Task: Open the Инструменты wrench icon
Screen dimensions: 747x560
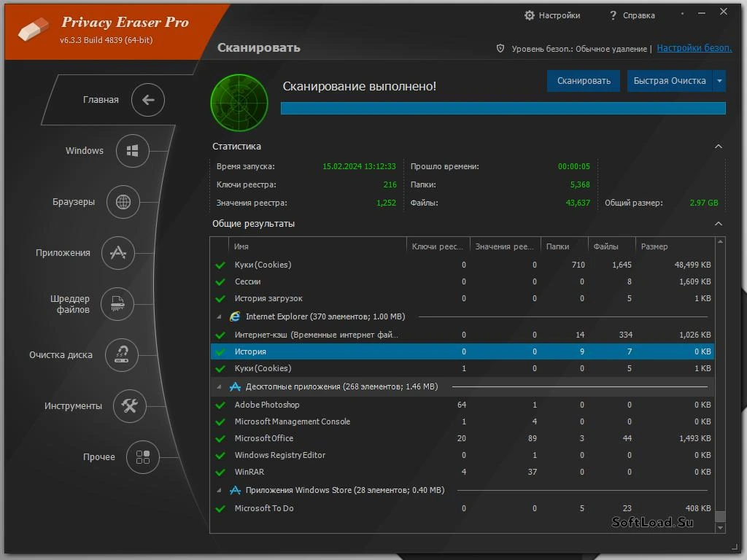Action: click(130, 405)
